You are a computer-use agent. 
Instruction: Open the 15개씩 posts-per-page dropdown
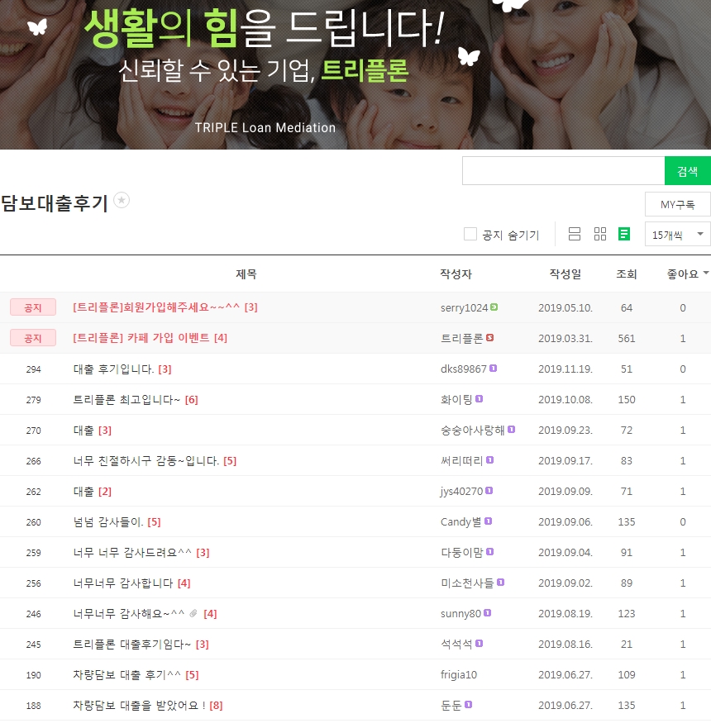click(x=678, y=235)
